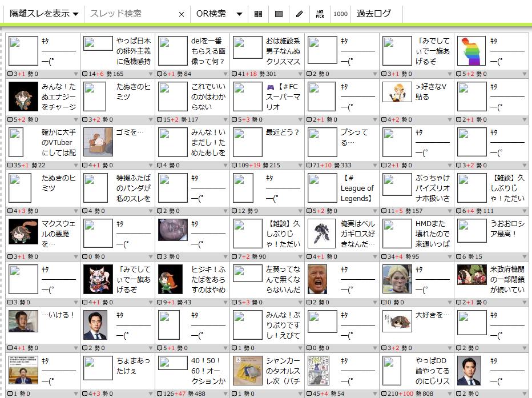Switch to the grid catalog view icon
532x398 pixels.
click(x=258, y=14)
